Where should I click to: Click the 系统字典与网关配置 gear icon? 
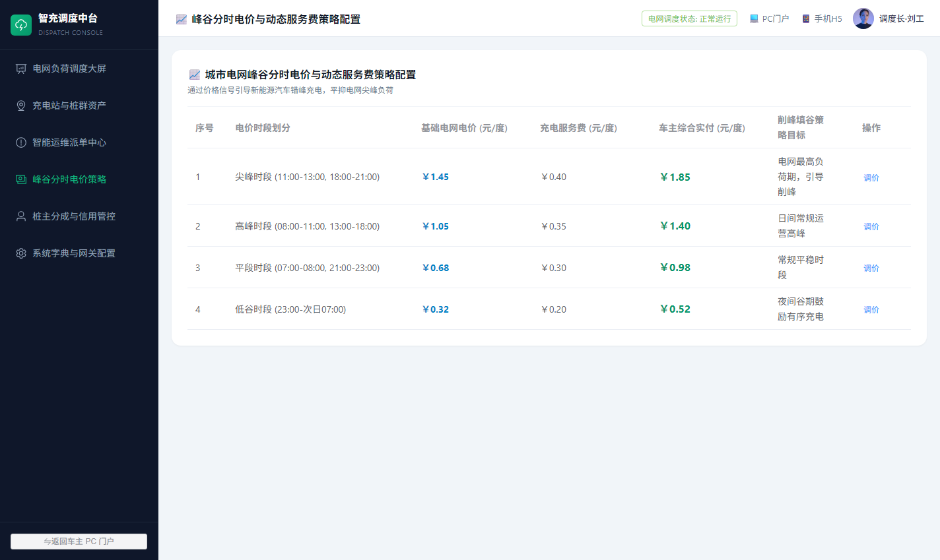pyautogui.click(x=21, y=253)
